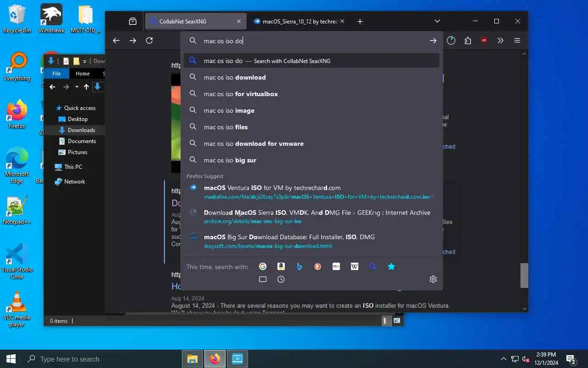Viewport: 588px width, 368px height.
Task: Choose 'Search with CollabNet SearXNG' suggestion
Action: [311, 61]
